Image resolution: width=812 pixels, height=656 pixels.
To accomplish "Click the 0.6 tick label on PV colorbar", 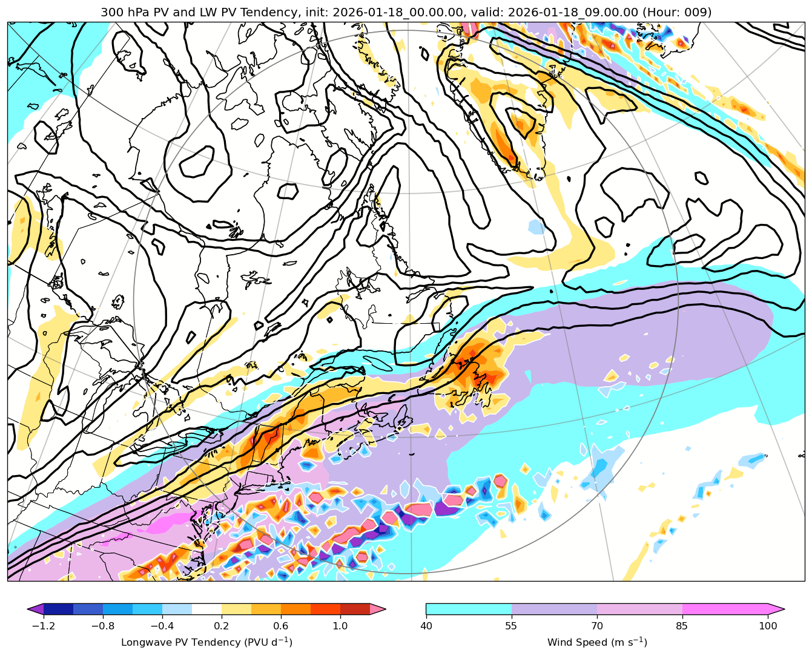I will [280, 626].
